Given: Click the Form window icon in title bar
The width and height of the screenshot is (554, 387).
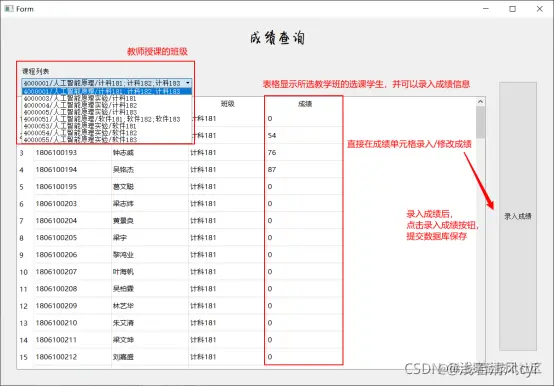Looking at the screenshot, I should tap(9, 8).
